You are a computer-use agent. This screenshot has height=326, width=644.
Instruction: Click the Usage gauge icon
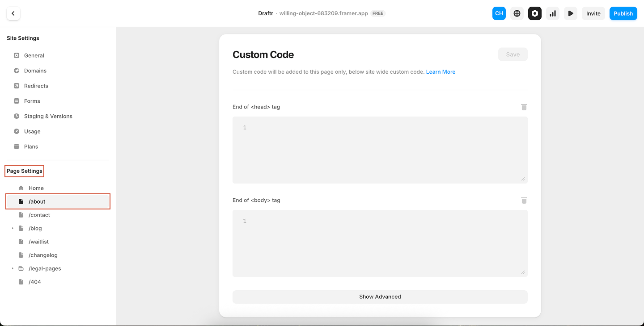point(17,131)
